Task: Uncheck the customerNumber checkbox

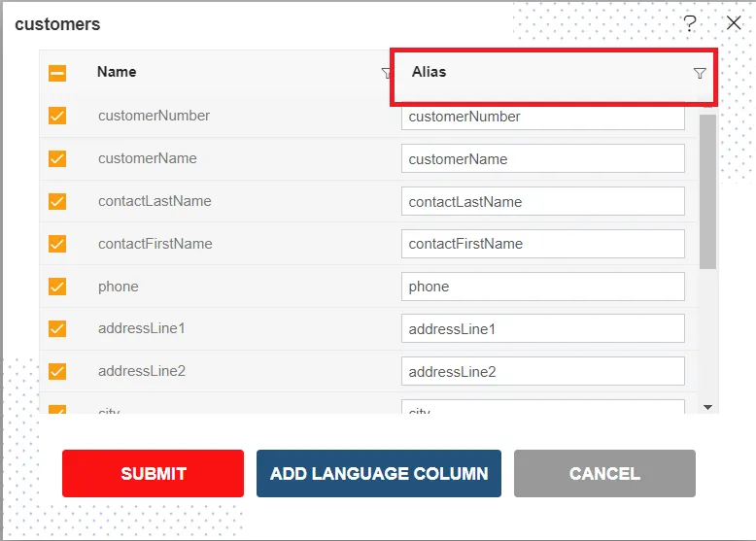Action: [57, 117]
